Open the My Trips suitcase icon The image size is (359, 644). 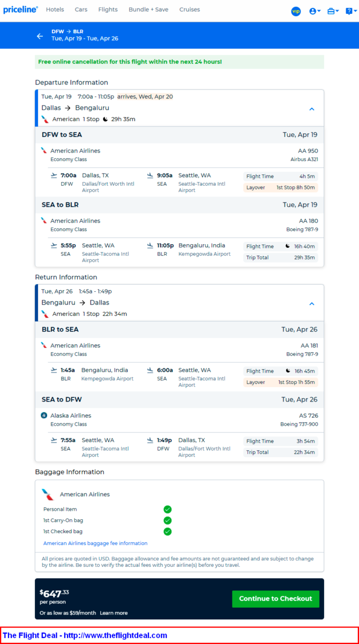click(333, 11)
